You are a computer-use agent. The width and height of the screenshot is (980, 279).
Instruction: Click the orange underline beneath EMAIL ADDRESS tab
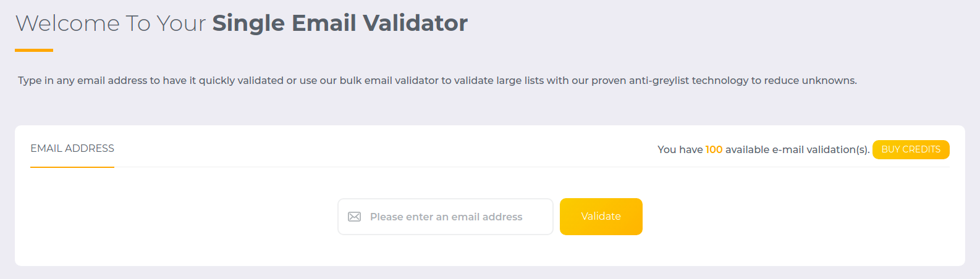coord(72,167)
